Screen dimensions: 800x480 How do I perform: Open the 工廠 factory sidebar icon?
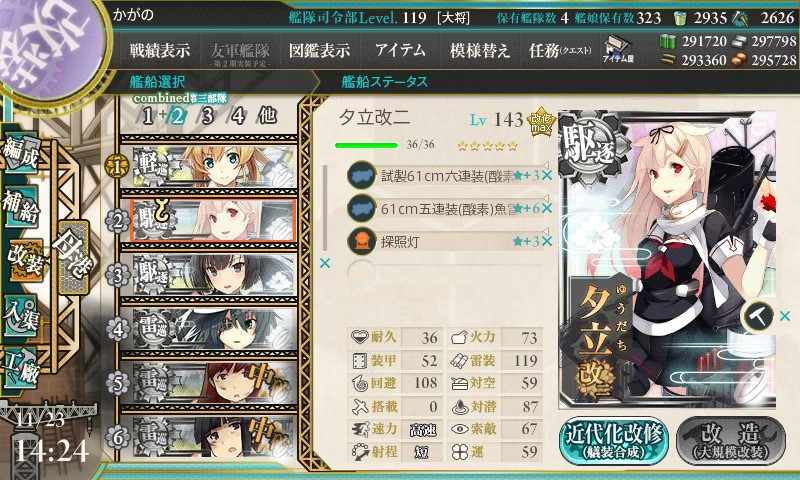pos(20,368)
